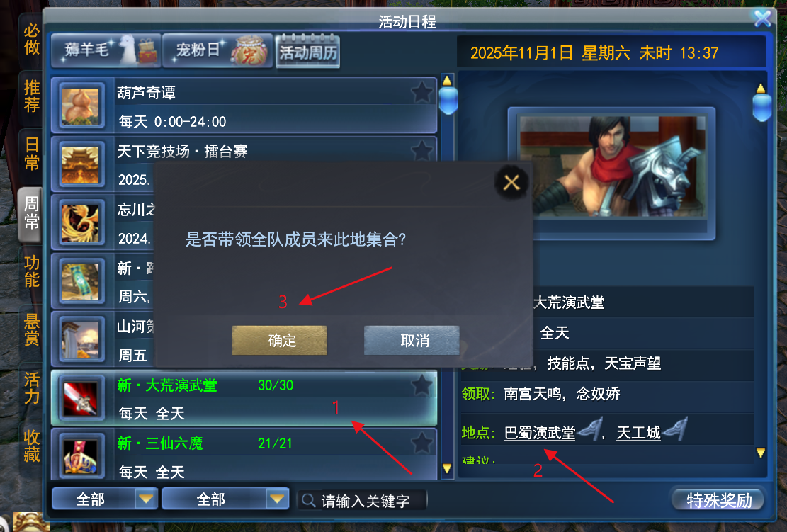Select the 天下竞技场 arena icon

click(81, 165)
